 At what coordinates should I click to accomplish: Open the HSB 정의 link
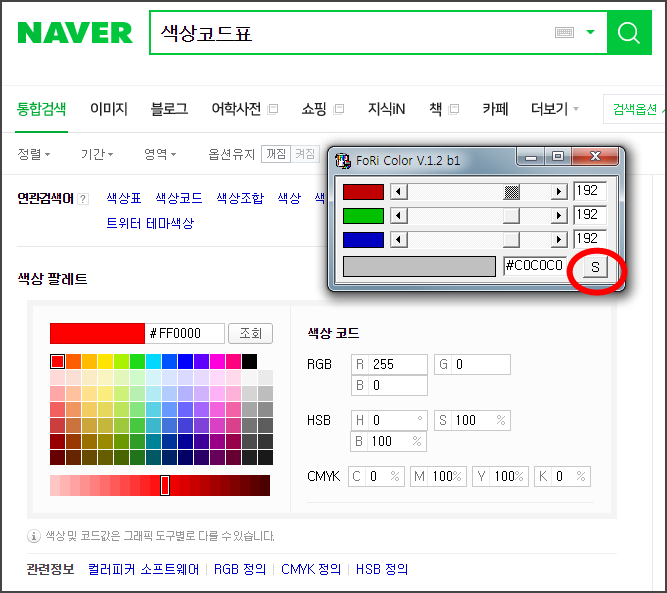pos(382,570)
